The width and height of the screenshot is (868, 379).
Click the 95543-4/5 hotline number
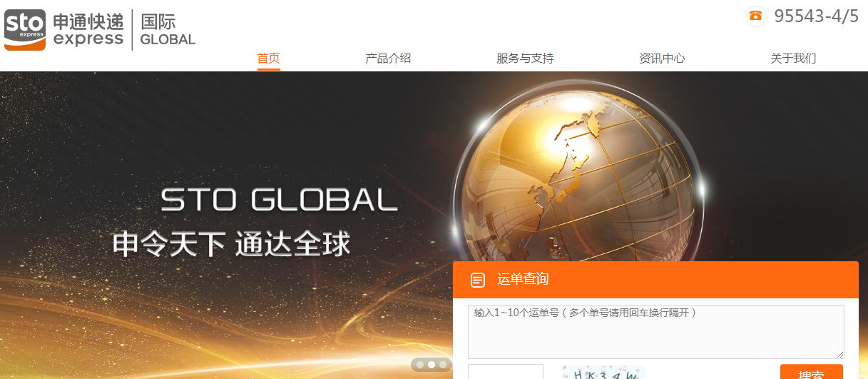817,16
